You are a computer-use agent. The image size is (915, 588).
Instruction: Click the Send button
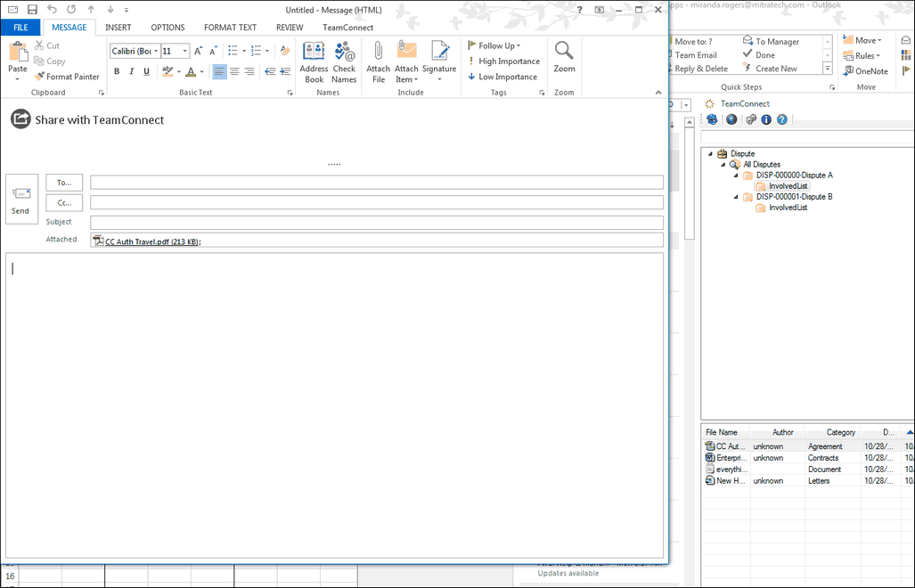coord(21,199)
